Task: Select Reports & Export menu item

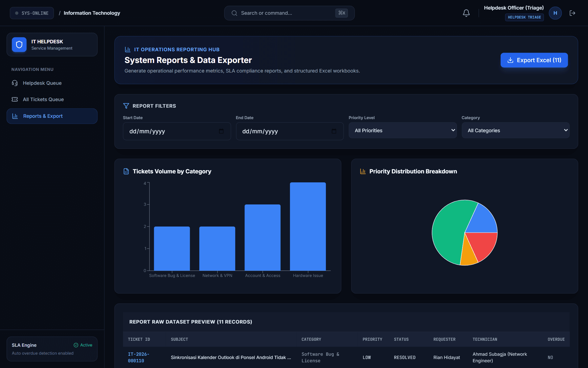Action: tap(52, 116)
